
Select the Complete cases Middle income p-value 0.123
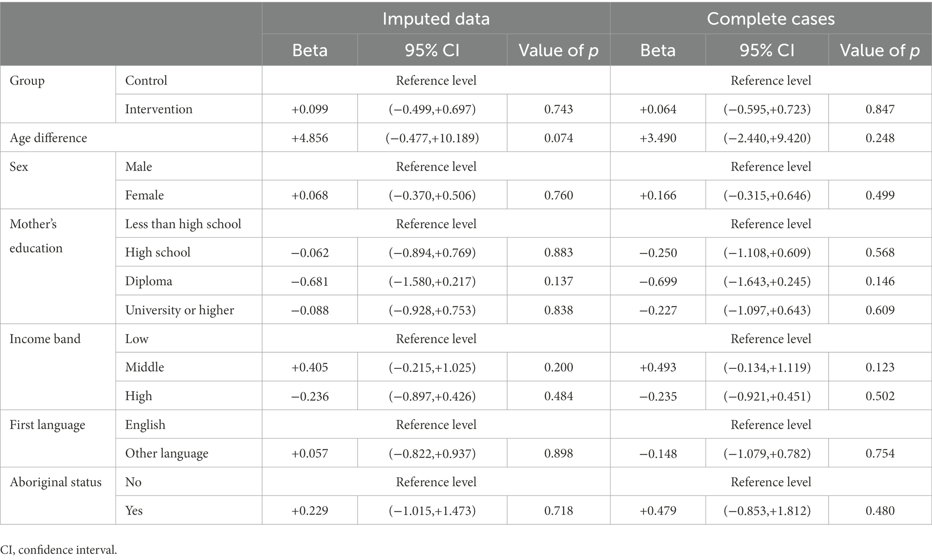[x=880, y=367]
